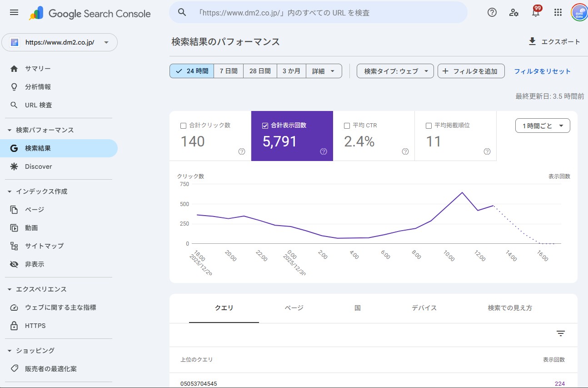Click the URL inspection search field

tap(318, 12)
